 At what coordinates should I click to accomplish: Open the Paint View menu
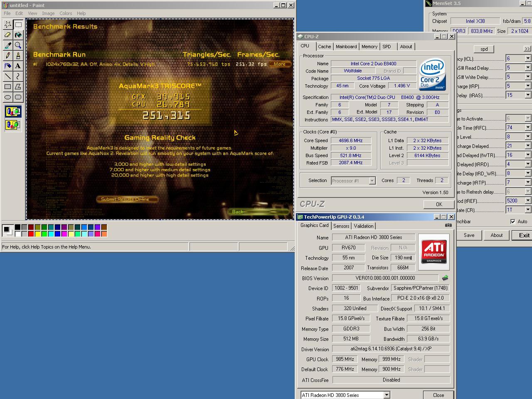[x=32, y=13]
